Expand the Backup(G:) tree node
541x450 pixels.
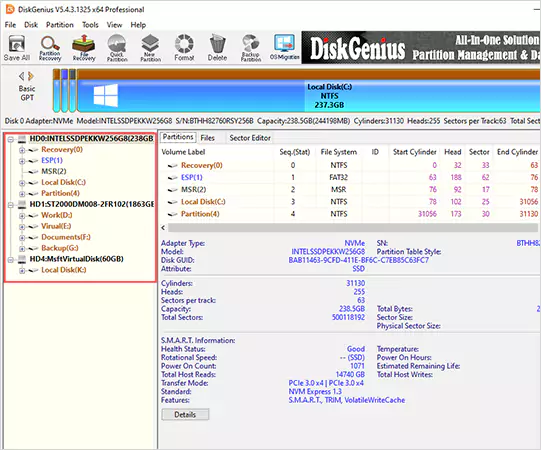22,249
